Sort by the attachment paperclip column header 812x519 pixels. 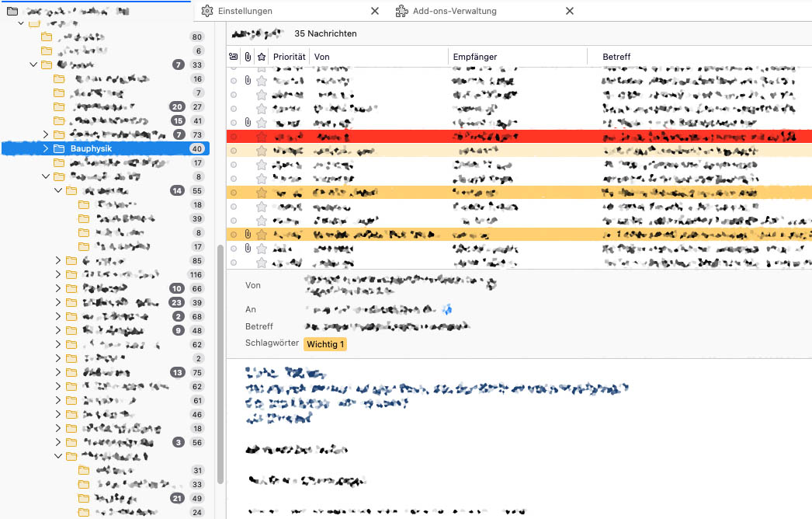click(248, 57)
